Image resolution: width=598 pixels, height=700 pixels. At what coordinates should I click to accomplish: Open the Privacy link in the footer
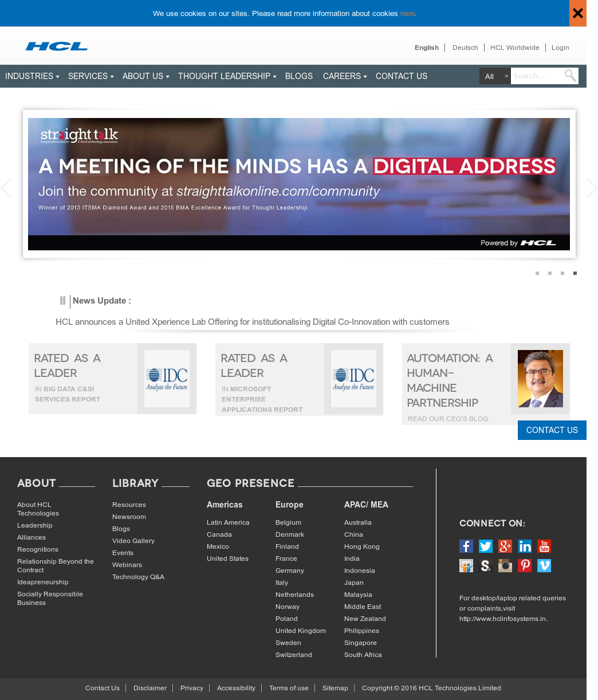191,688
